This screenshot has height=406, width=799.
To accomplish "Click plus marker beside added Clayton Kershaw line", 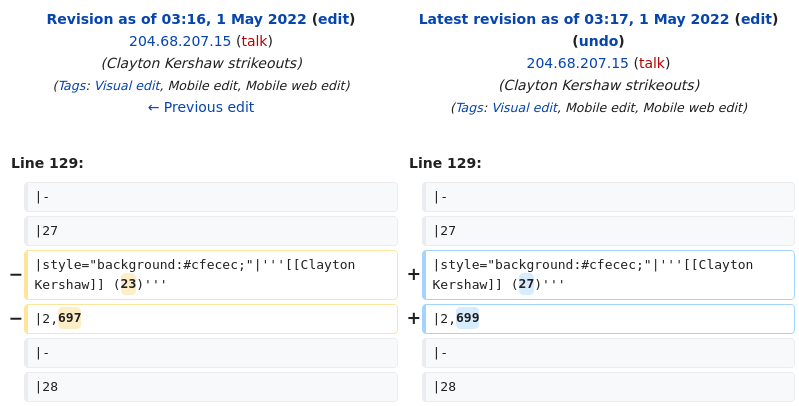I will tap(414, 275).
